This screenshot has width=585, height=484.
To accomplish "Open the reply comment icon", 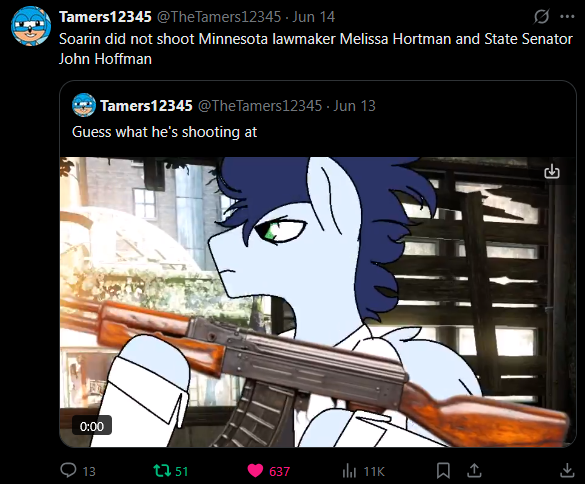I will click(68, 471).
